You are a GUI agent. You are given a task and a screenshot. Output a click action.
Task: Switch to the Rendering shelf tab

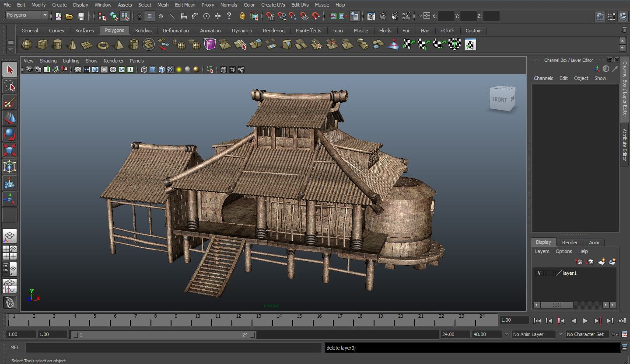pyautogui.click(x=273, y=31)
